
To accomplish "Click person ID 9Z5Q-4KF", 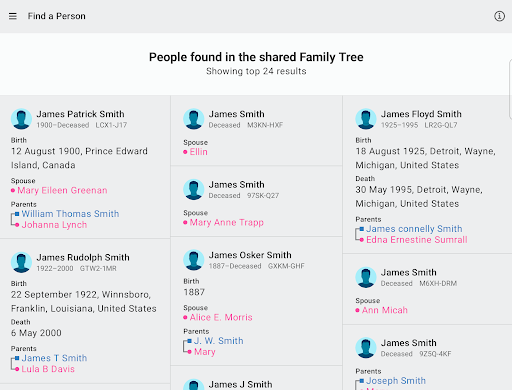I will coord(435,354).
